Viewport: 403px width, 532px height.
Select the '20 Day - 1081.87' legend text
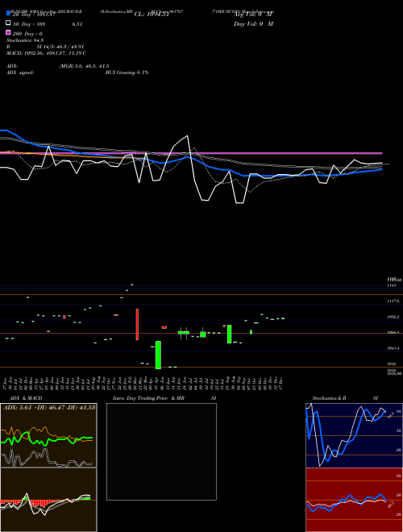click(x=34, y=15)
